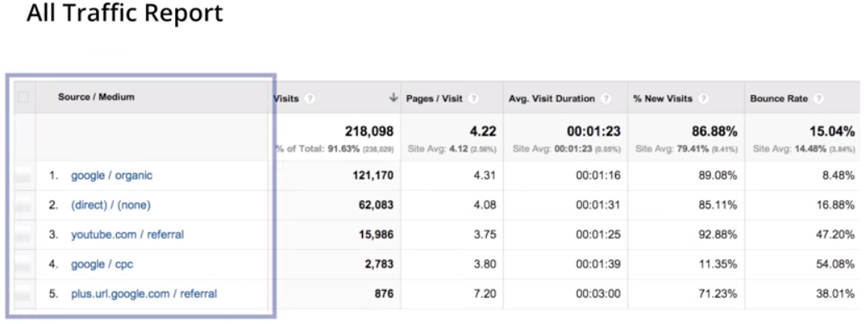Click the help icon next to Visits
Viewport: 868px width, 324px height.
pos(310,98)
